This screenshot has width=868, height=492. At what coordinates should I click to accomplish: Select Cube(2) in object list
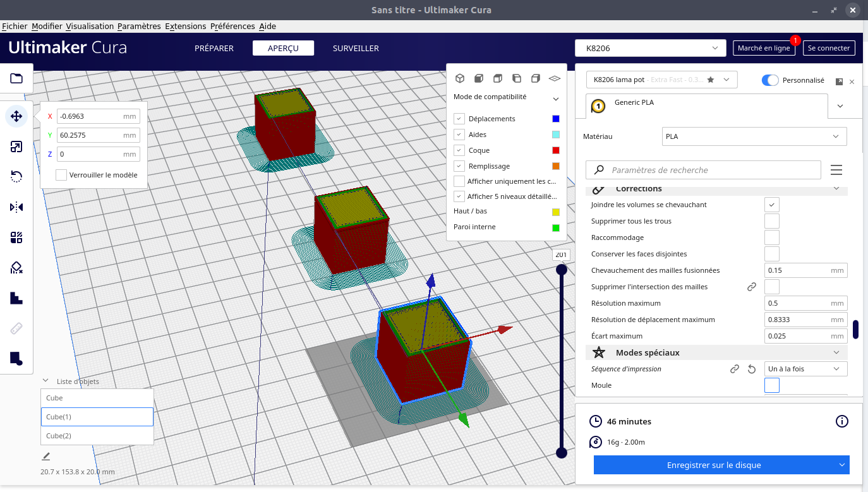click(97, 436)
